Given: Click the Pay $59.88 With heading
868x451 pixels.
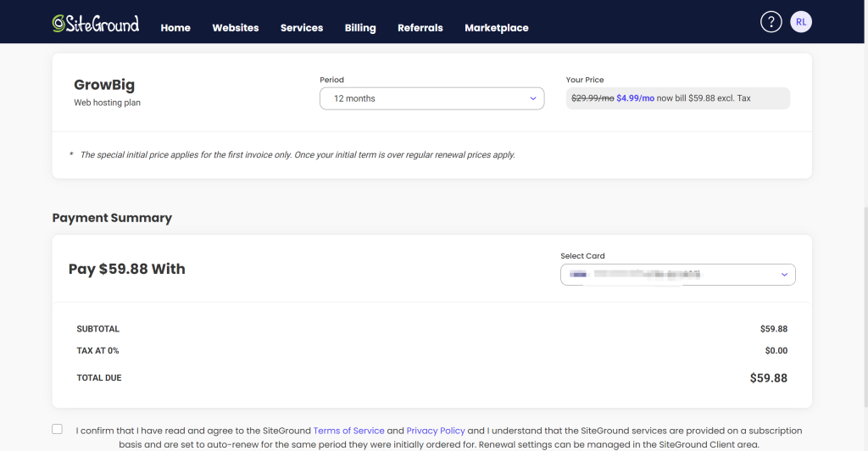Looking at the screenshot, I should [127, 269].
